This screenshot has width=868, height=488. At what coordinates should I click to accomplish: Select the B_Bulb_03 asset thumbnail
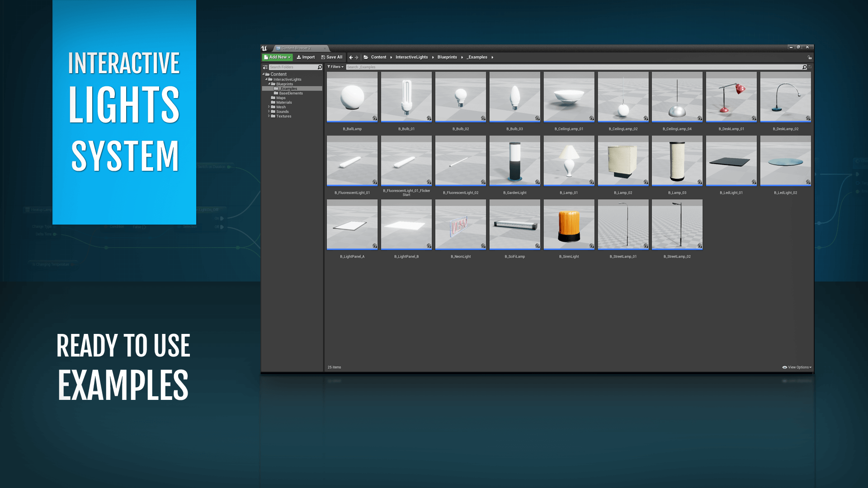[515, 97]
